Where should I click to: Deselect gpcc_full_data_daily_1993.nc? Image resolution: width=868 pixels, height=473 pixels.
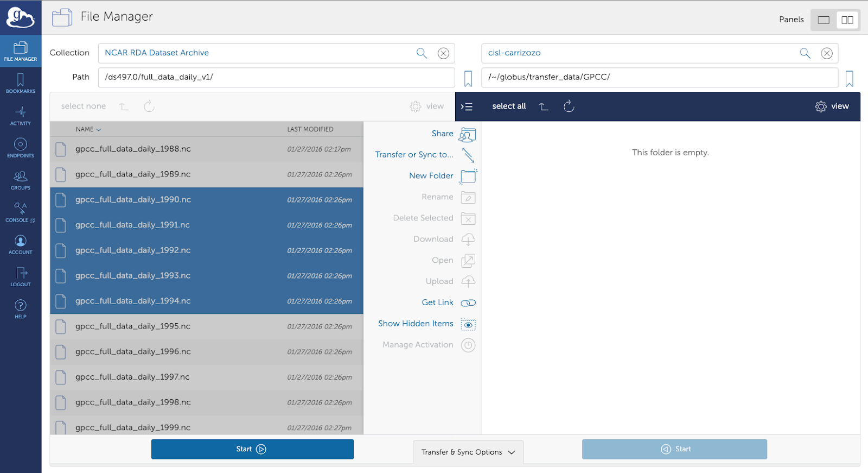coord(207,276)
